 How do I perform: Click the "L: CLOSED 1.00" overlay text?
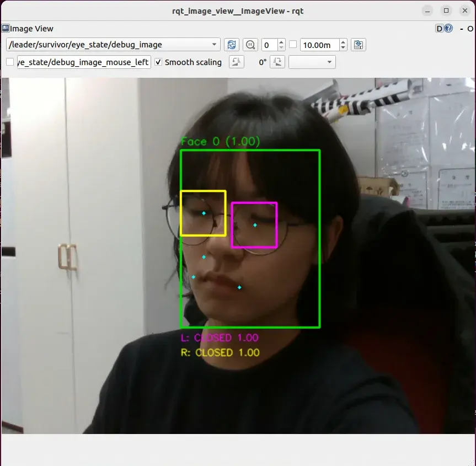220,338
